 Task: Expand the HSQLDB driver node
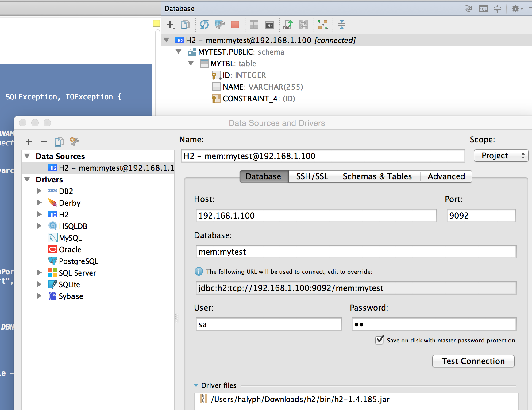coord(39,226)
